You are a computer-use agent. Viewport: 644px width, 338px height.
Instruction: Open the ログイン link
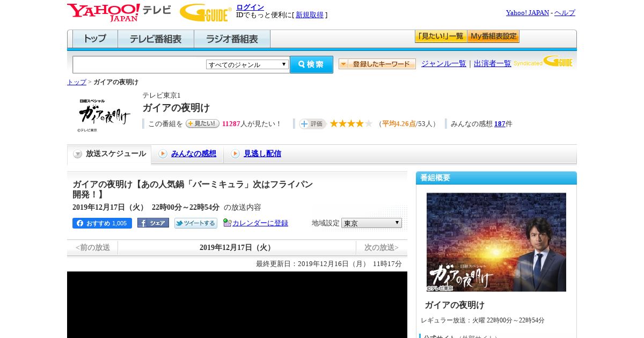[250, 7]
